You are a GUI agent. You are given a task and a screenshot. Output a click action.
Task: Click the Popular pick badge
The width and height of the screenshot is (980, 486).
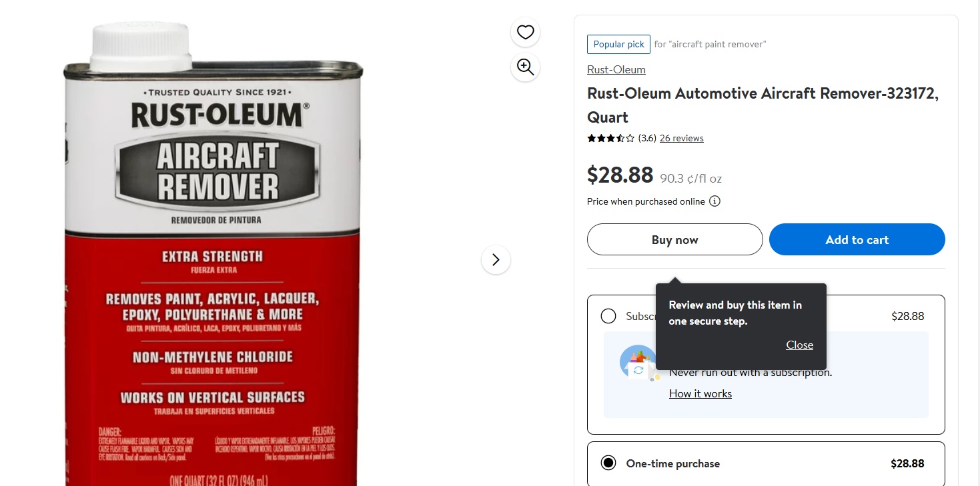click(618, 45)
